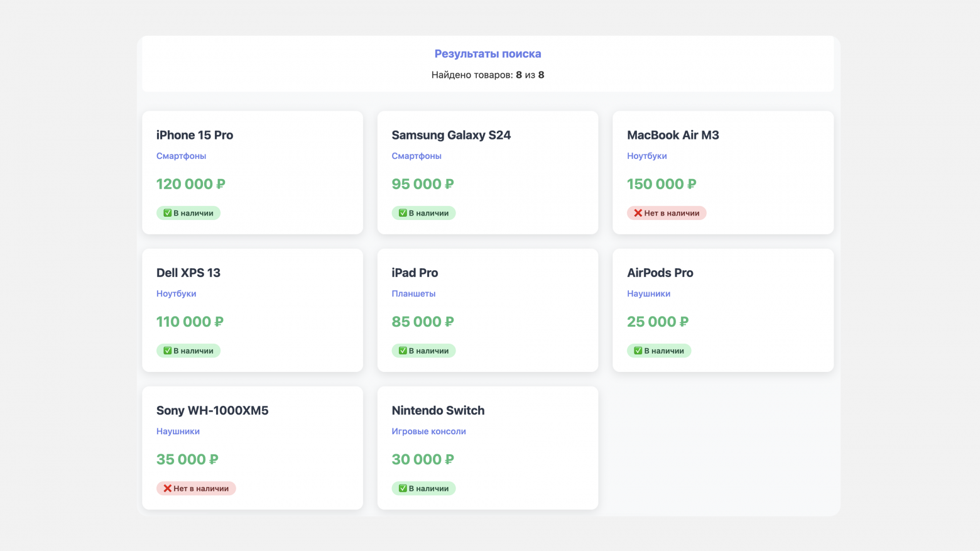Click the Sony WH-1000XM5 product title

[x=212, y=410]
